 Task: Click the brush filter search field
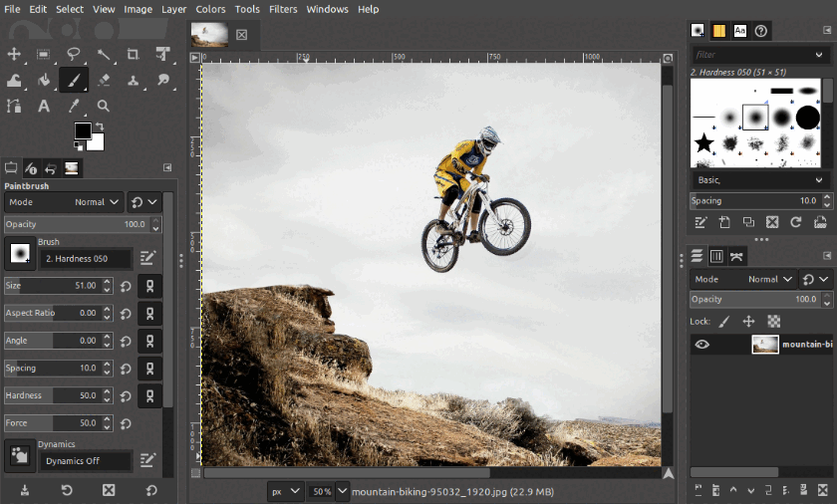[x=759, y=55]
